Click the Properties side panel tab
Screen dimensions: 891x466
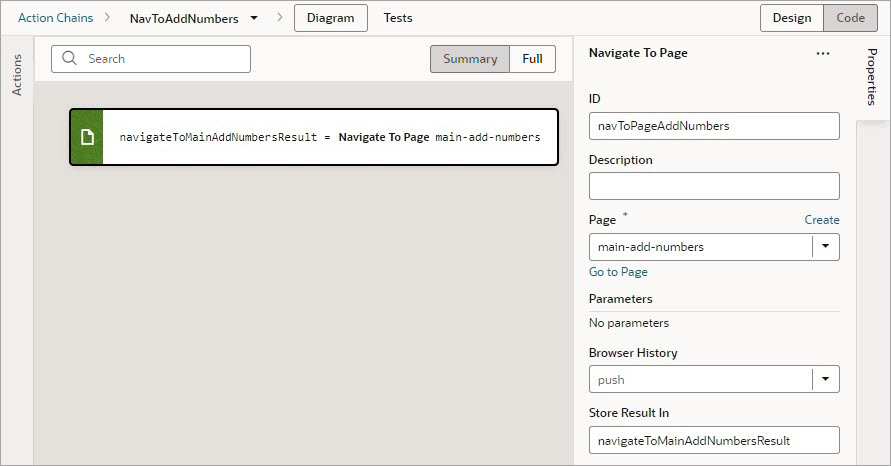point(871,76)
